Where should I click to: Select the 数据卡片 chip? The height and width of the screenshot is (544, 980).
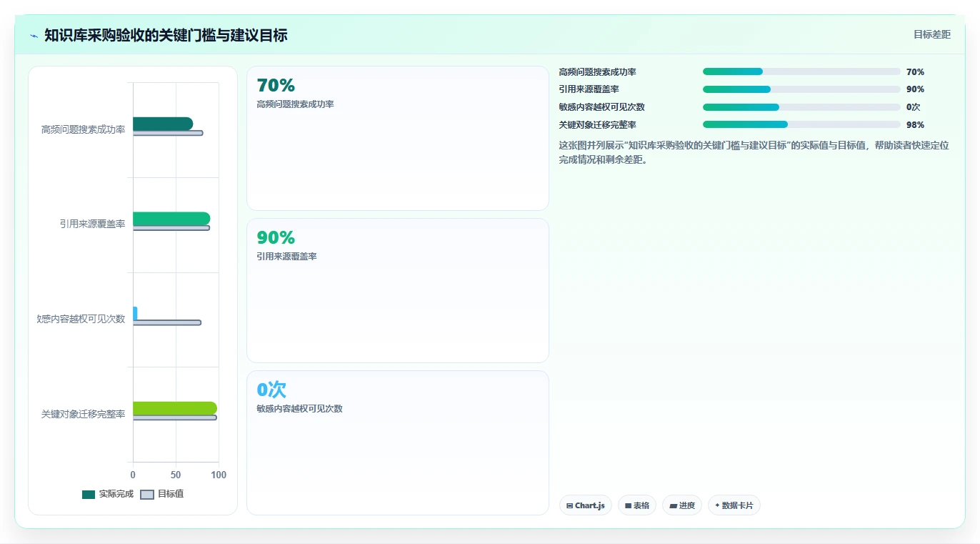pyautogui.click(x=734, y=505)
